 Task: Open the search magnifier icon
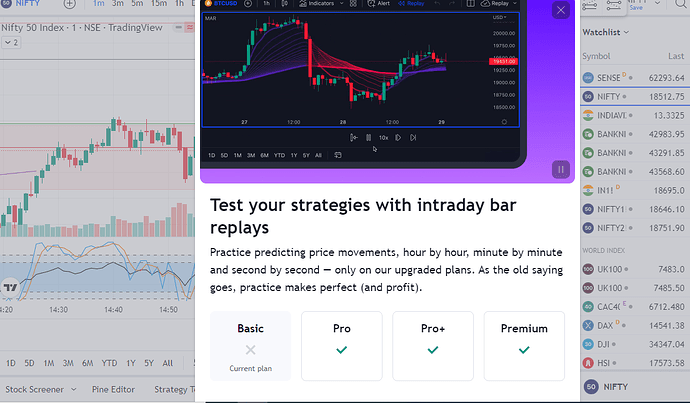681,4
